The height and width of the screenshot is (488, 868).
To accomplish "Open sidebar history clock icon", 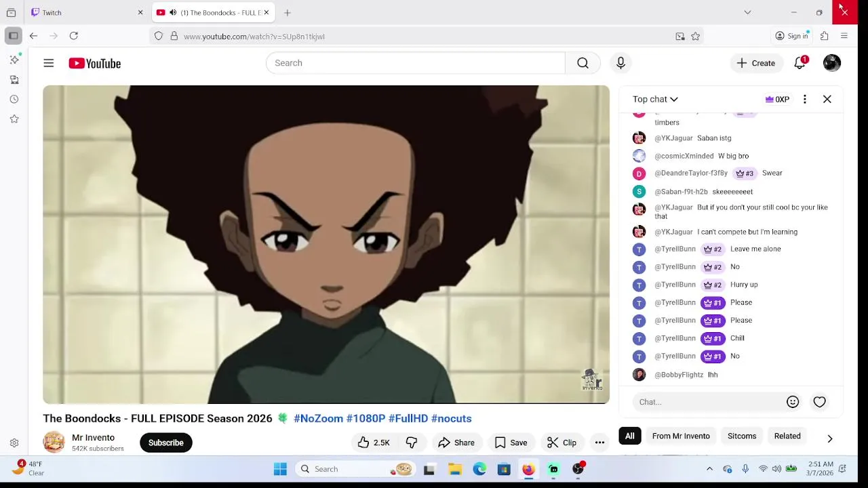I will click(14, 100).
